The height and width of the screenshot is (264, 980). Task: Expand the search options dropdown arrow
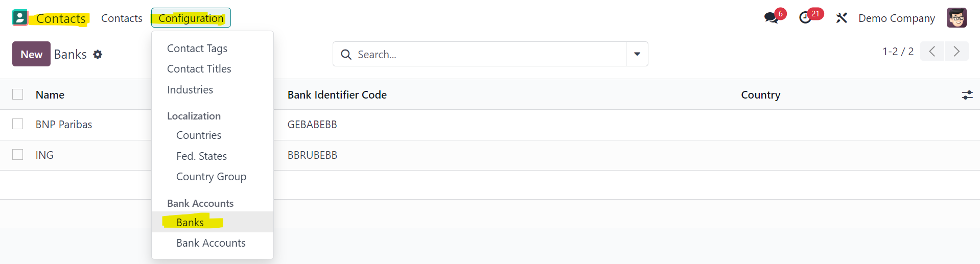pos(637,54)
